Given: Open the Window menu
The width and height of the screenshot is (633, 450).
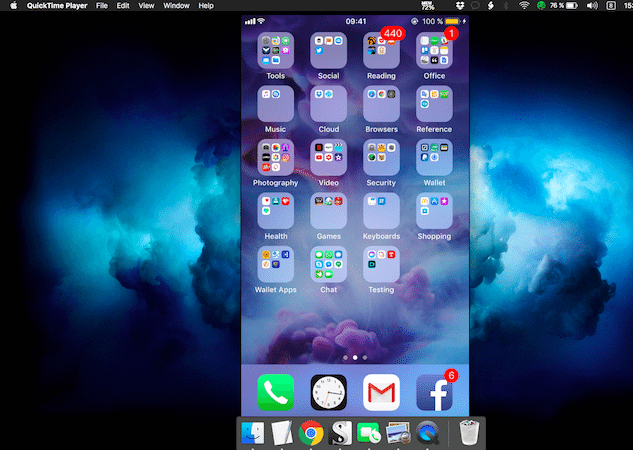Looking at the screenshot, I should click(176, 6).
